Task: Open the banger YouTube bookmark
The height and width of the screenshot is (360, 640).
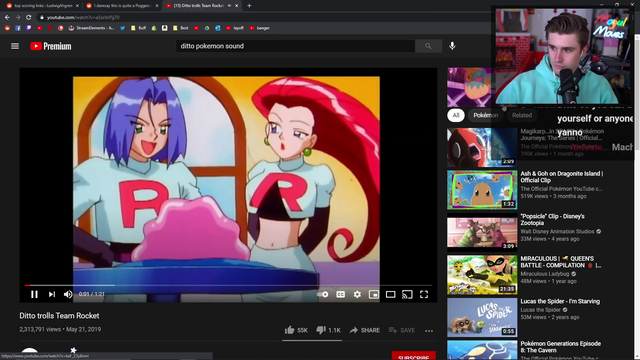Action: [260, 28]
